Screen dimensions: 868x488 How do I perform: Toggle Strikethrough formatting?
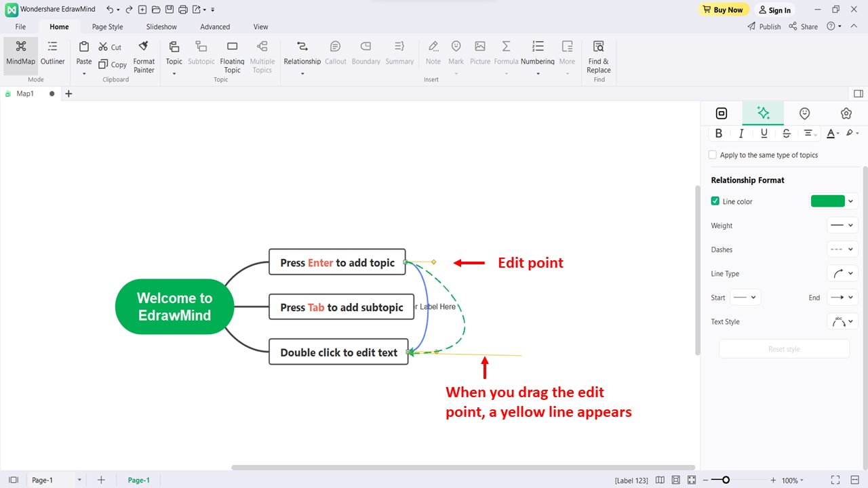[787, 134]
